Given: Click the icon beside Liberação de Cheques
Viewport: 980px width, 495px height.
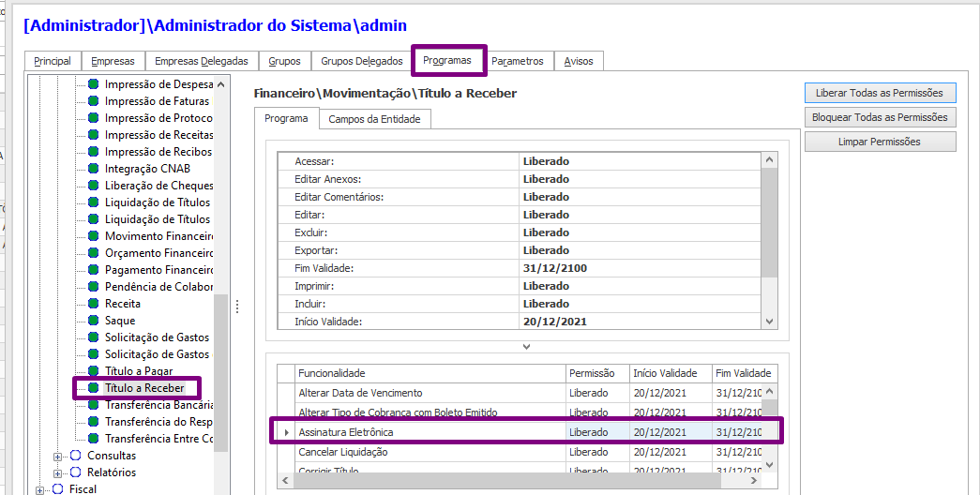Looking at the screenshot, I should tap(94, 186).
